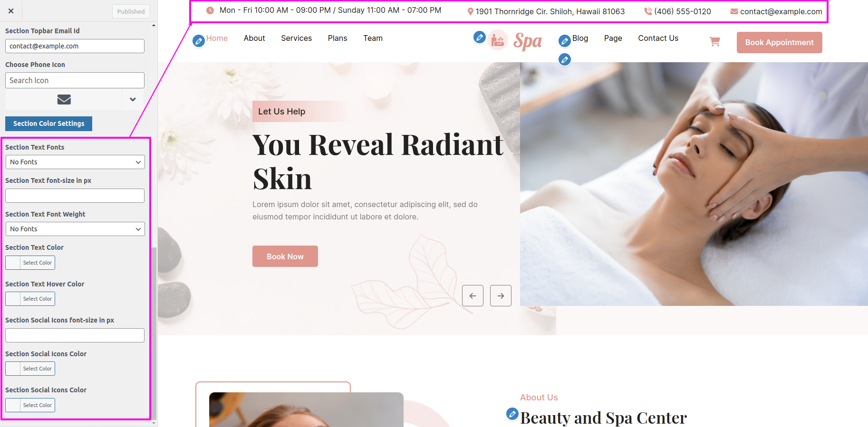Go to next slide with right arrow
The height and width of the screenshot is (427, 868).
click(x=501, y=296)
